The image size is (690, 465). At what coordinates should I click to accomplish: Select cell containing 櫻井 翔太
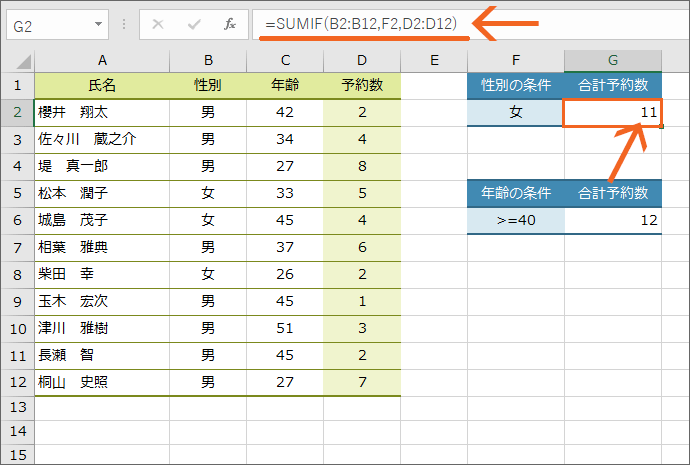102,113
